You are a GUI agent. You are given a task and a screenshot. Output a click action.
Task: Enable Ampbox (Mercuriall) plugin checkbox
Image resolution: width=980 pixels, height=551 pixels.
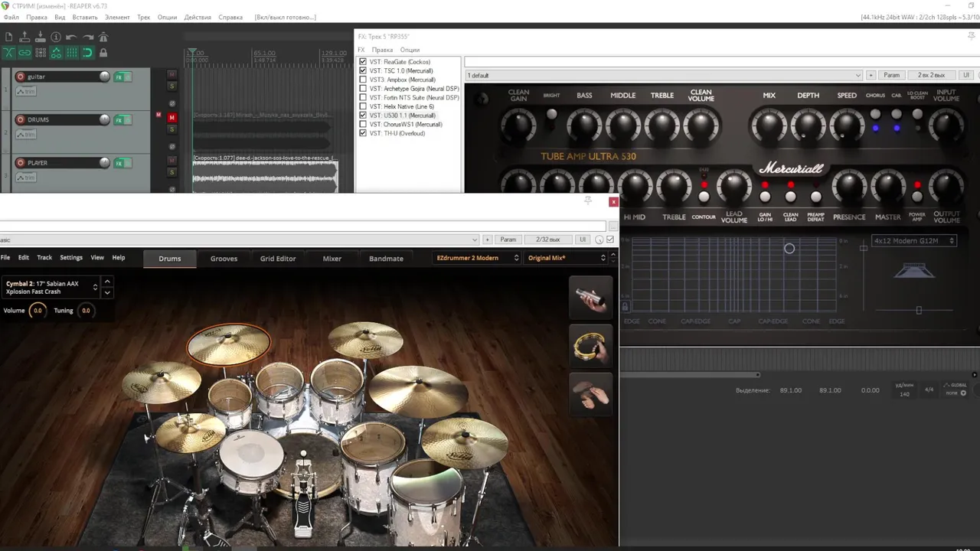coord(363,80)
